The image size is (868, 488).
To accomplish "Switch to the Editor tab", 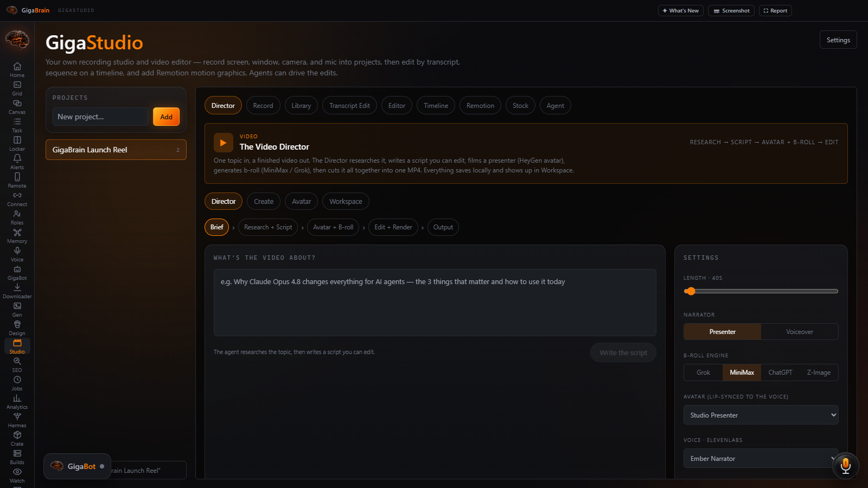I will (x=397, y=106).
